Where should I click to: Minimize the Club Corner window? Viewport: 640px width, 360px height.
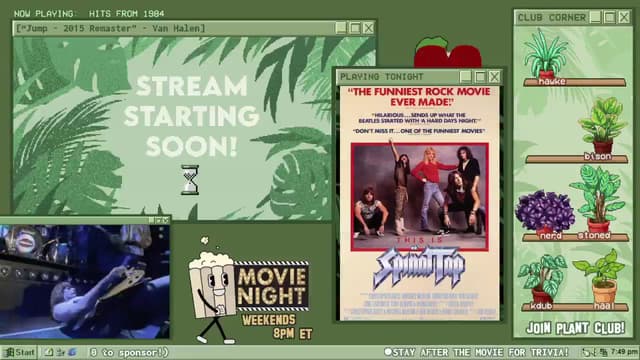(596, 17)
